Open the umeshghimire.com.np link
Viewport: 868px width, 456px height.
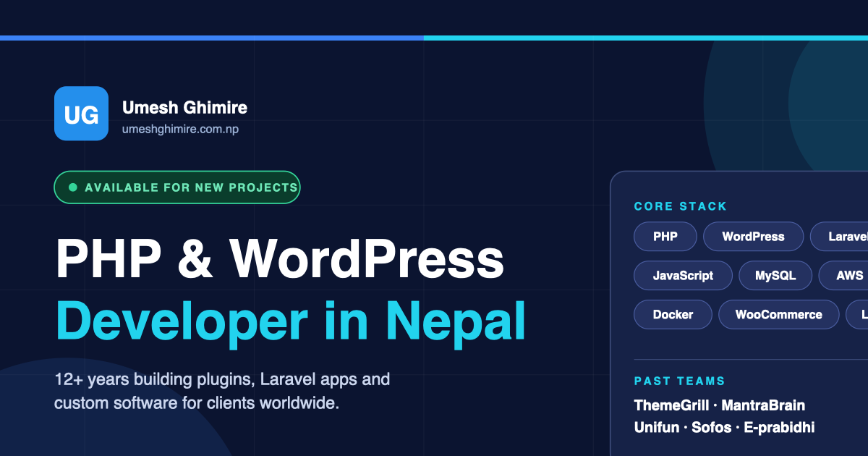point(181,130)
